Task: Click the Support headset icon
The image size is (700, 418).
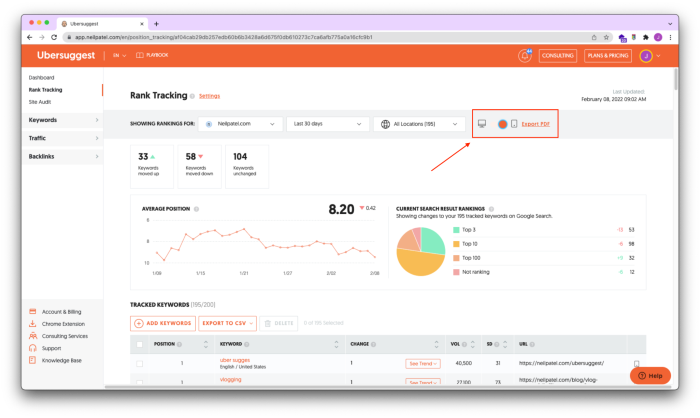Action: tap(33, 348)
